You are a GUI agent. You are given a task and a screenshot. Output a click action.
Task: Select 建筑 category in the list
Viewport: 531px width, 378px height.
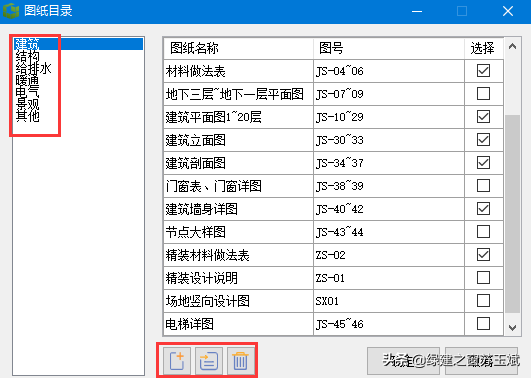(78, 44)
